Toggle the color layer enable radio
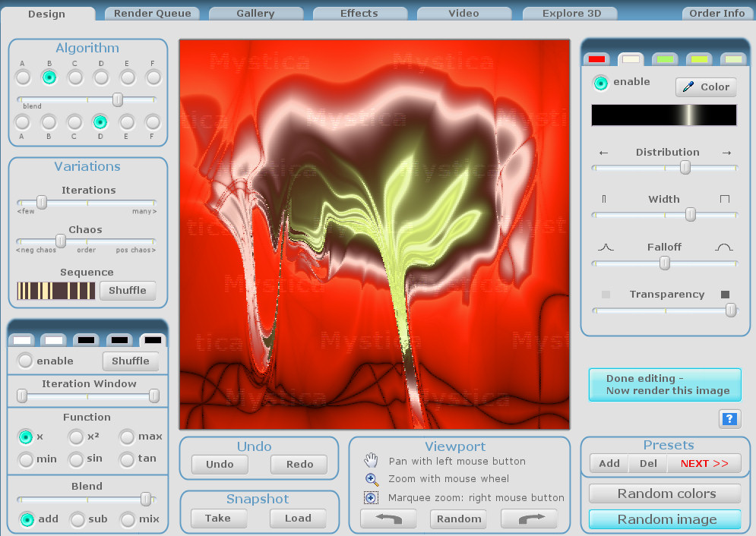 [601, 83]
